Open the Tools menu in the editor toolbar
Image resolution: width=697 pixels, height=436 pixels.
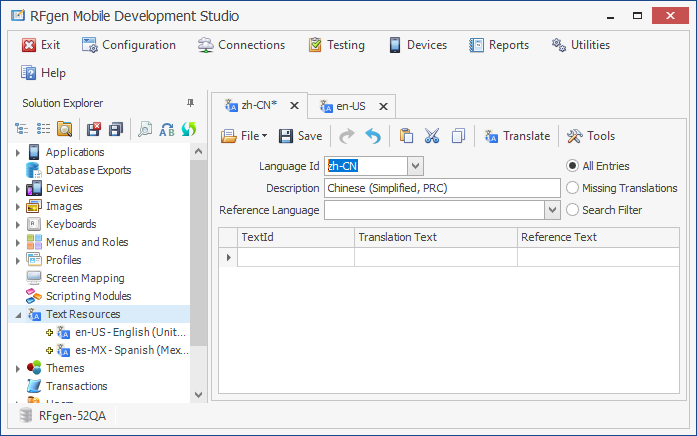(x=591, y=136)
